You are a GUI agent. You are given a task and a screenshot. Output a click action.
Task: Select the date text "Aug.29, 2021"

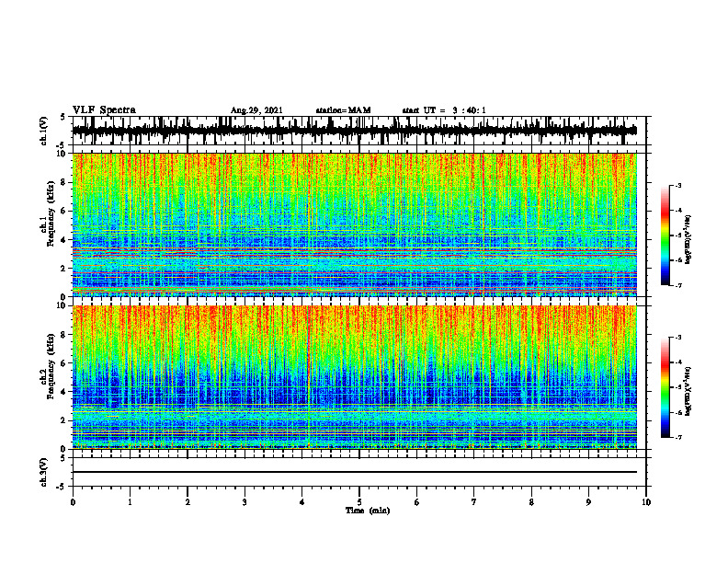pos(256,110)
